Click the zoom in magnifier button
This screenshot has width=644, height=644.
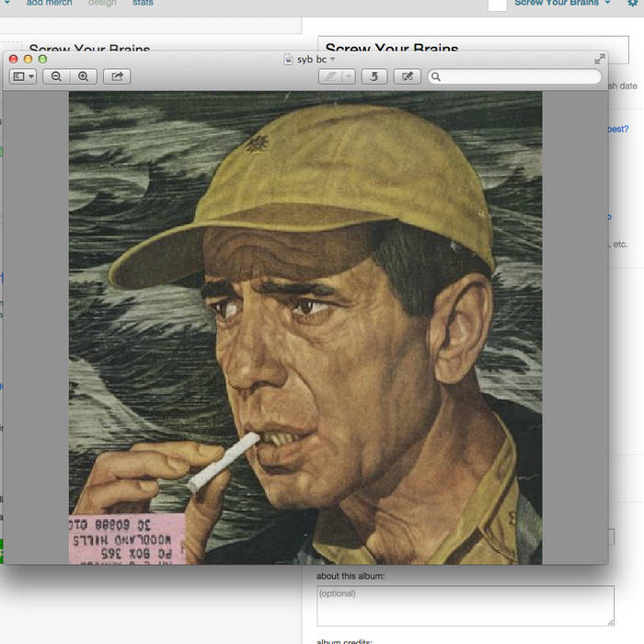pos(83,76)
